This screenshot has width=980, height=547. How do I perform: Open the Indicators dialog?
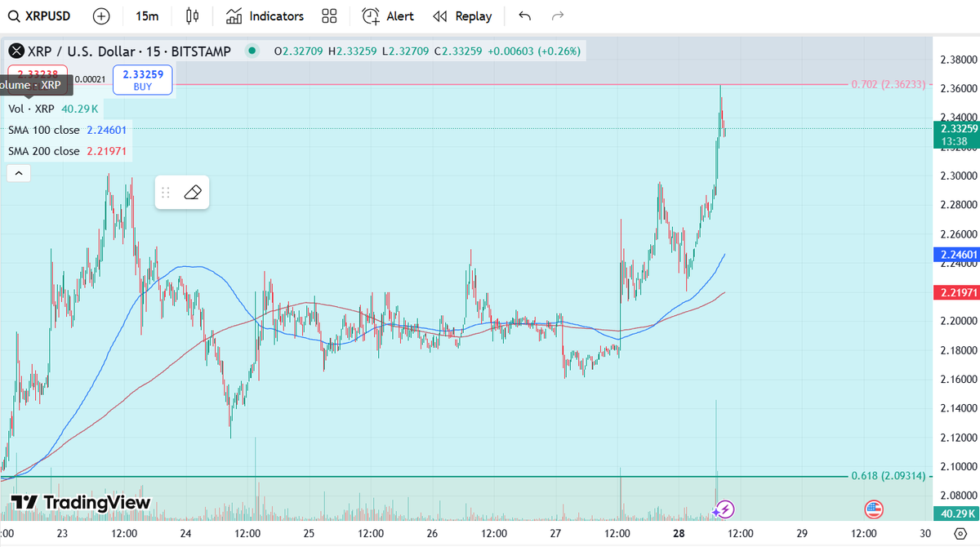[265, 16]
